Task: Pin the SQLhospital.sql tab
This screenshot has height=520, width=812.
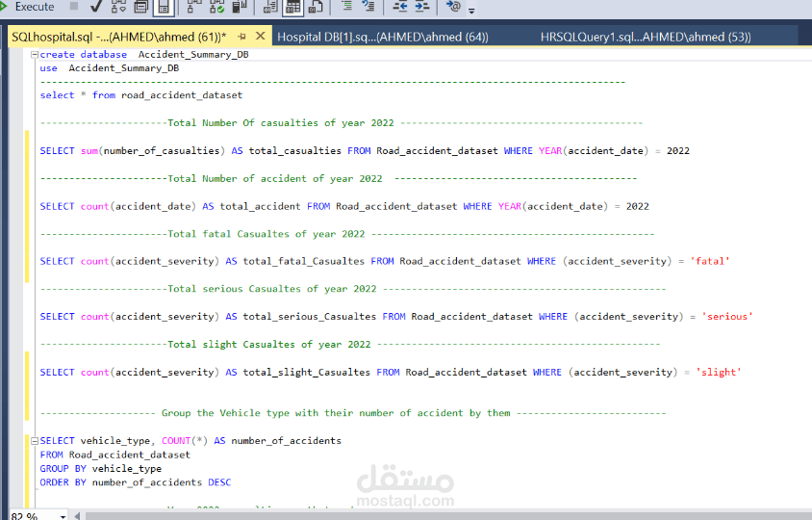Action: point(241,37)
